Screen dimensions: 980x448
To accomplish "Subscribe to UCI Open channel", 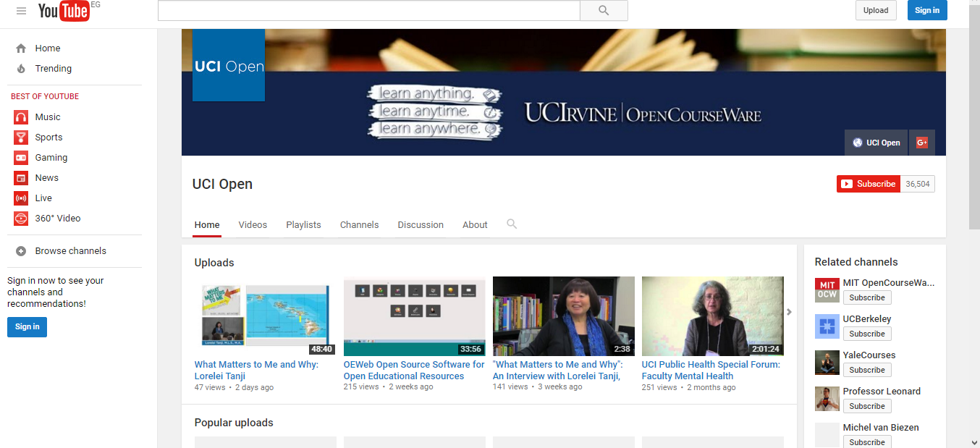I will click(869, 184).
